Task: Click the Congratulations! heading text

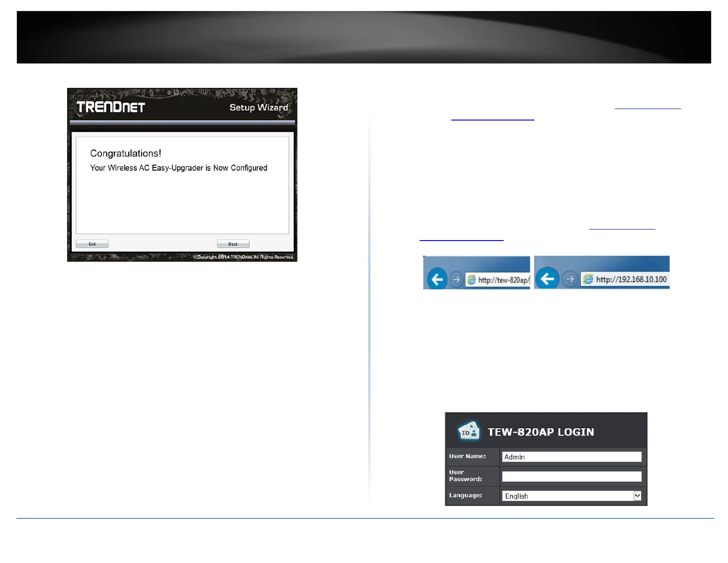Action: (x=125, y=153)
